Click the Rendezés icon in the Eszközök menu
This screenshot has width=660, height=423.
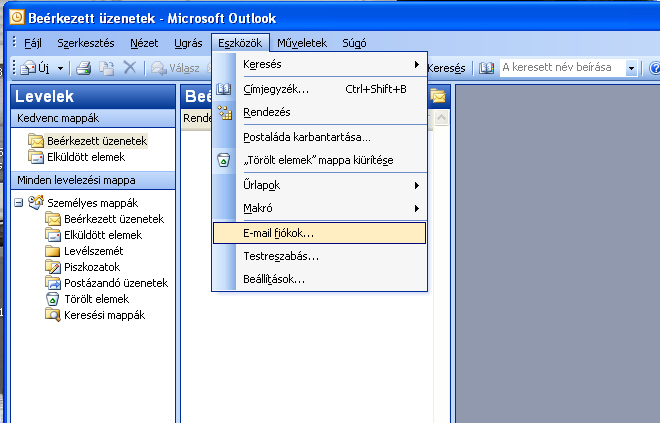coord(224,112)
